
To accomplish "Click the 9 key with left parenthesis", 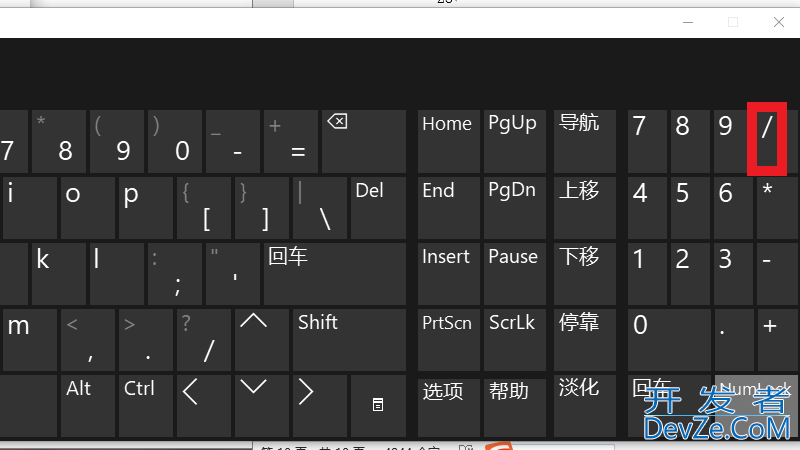I will (117, 141).
